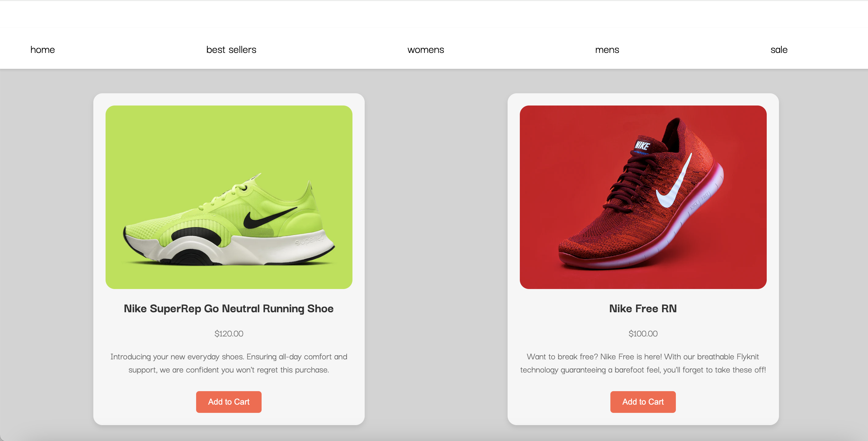Add Nike SuperRep Go to cart

tap(229, 402)
